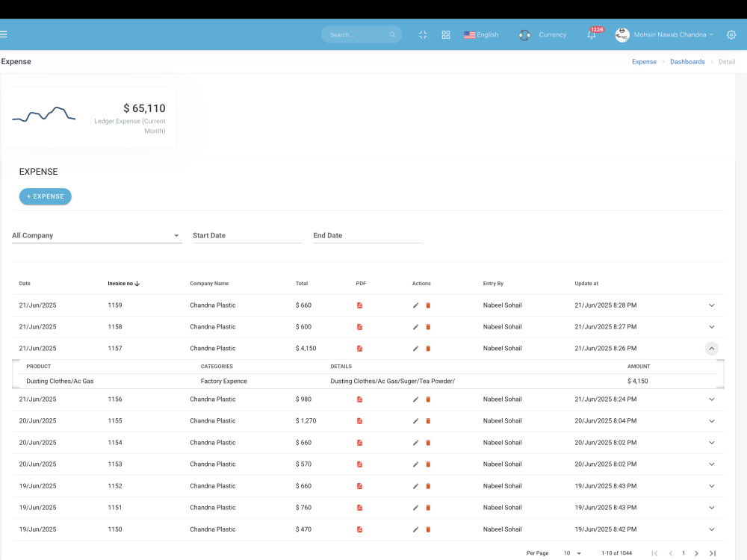Open PDF for invoice 1159

(x=360, y=305)
